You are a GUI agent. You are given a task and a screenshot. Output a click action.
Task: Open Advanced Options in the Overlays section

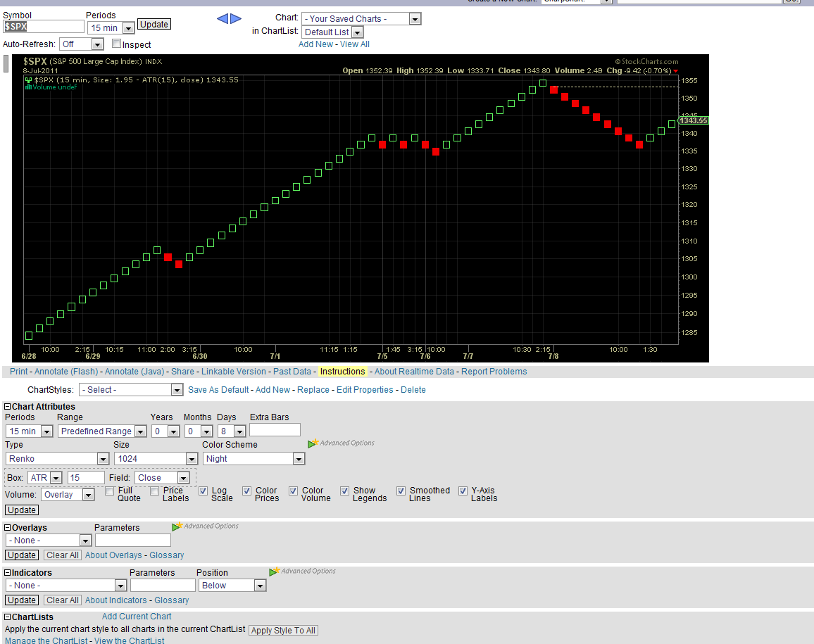(205, 526)
